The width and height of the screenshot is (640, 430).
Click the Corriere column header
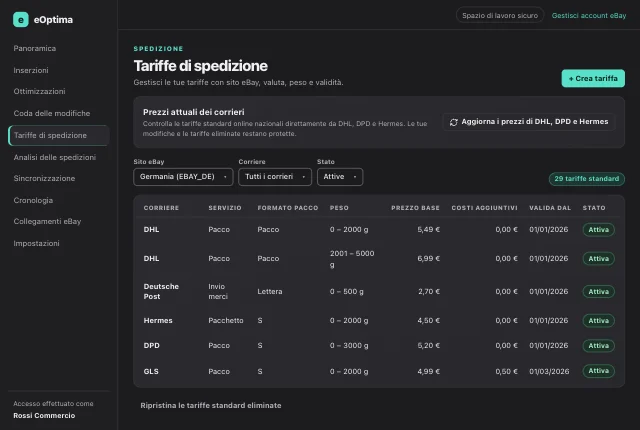161,208
